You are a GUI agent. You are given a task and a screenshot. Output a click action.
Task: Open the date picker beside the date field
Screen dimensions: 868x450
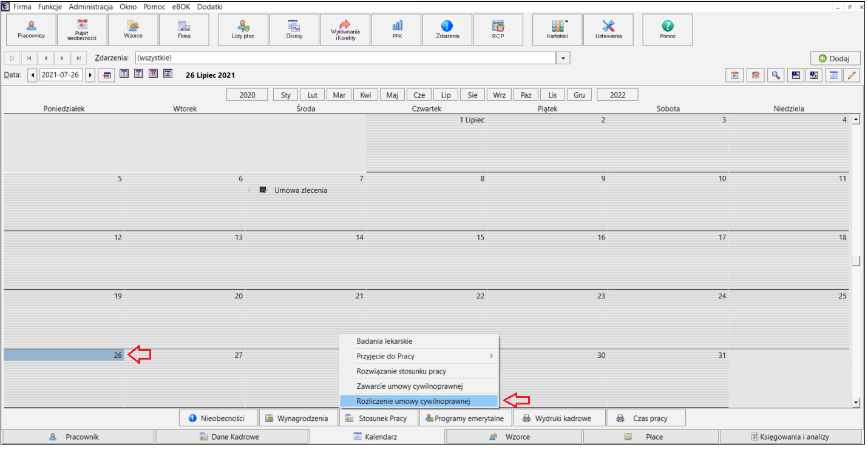107,75
